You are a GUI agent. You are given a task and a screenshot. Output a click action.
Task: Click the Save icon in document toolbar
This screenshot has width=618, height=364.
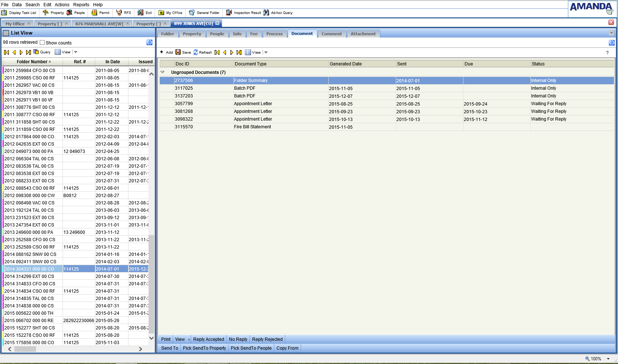pos(178,52)
